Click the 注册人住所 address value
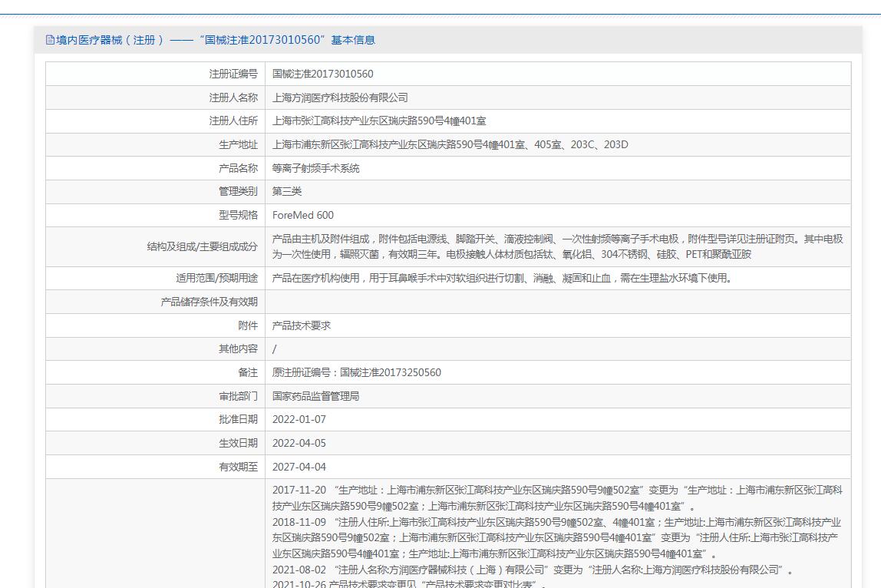 coord(379,121)
